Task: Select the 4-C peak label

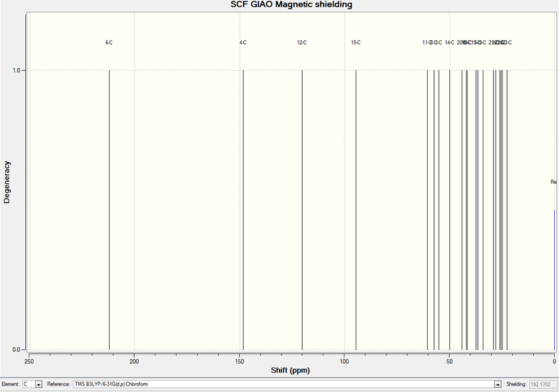Action: pyautogui.click(x=243, y=43)
